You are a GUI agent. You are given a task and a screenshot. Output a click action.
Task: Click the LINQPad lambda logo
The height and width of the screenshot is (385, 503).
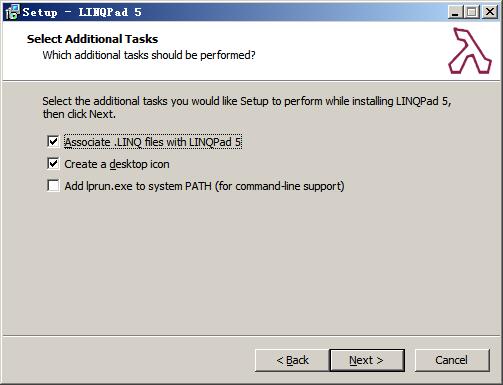coord(470,51)
